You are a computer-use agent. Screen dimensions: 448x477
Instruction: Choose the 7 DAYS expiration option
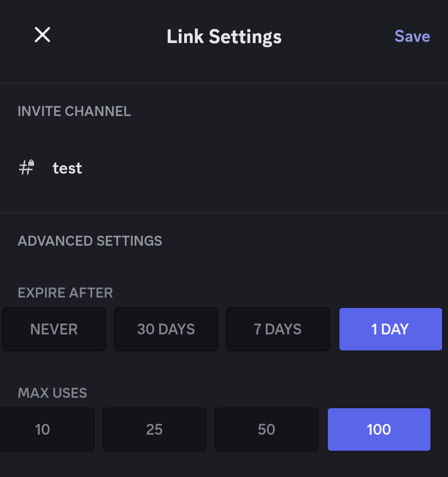[x=278, y=329]
